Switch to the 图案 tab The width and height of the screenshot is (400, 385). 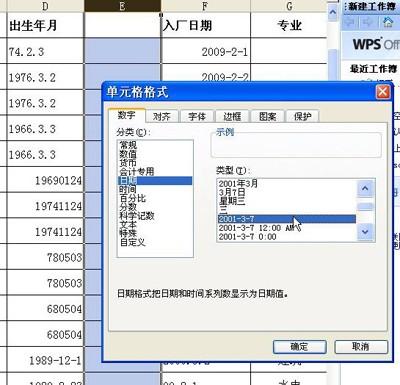tap(267, 116)
